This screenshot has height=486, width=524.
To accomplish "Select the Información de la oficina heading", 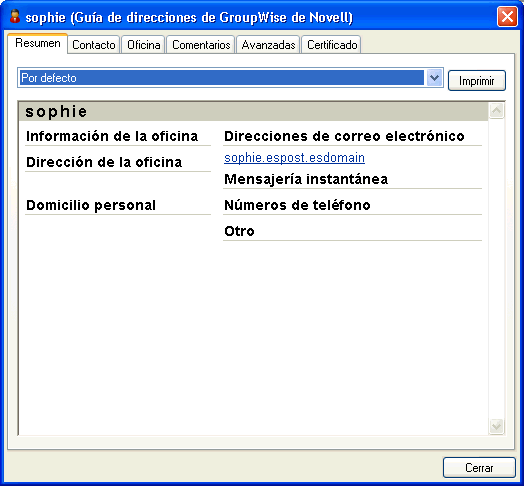I will 112,136.
